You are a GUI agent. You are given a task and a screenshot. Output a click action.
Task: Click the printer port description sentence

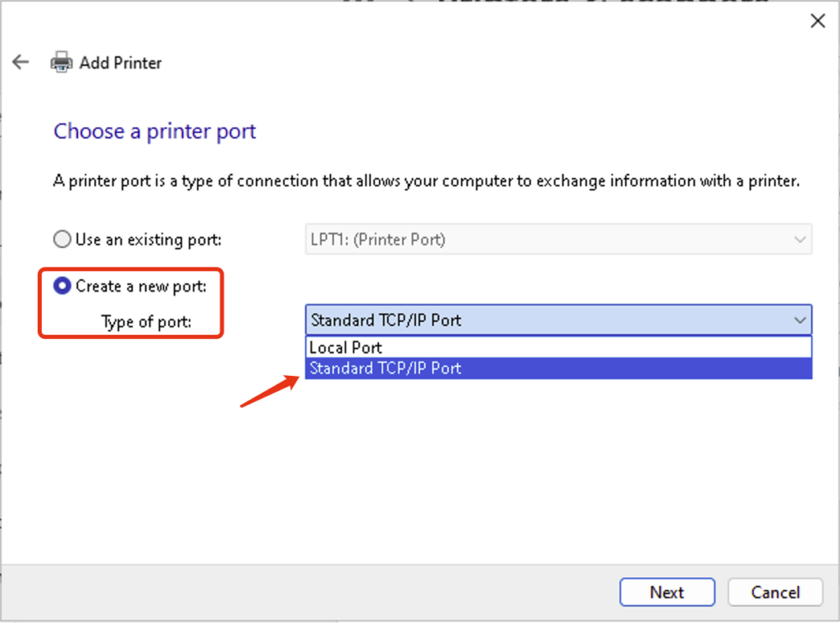(x=426, y=181)
